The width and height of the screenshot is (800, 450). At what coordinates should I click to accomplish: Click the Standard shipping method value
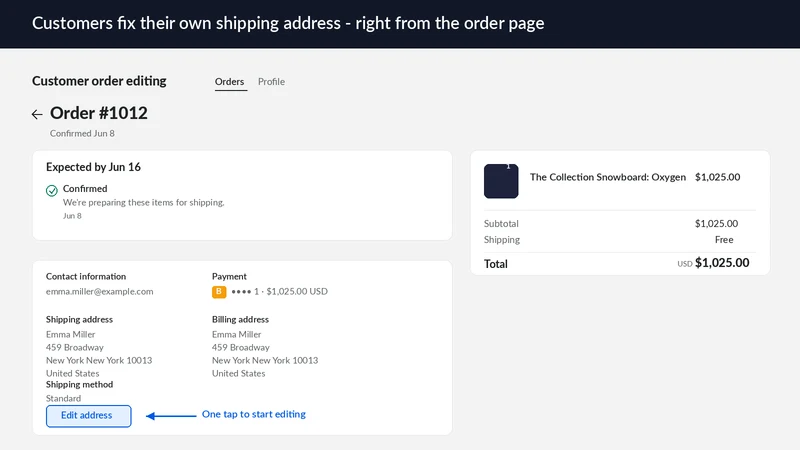(63, 398)
